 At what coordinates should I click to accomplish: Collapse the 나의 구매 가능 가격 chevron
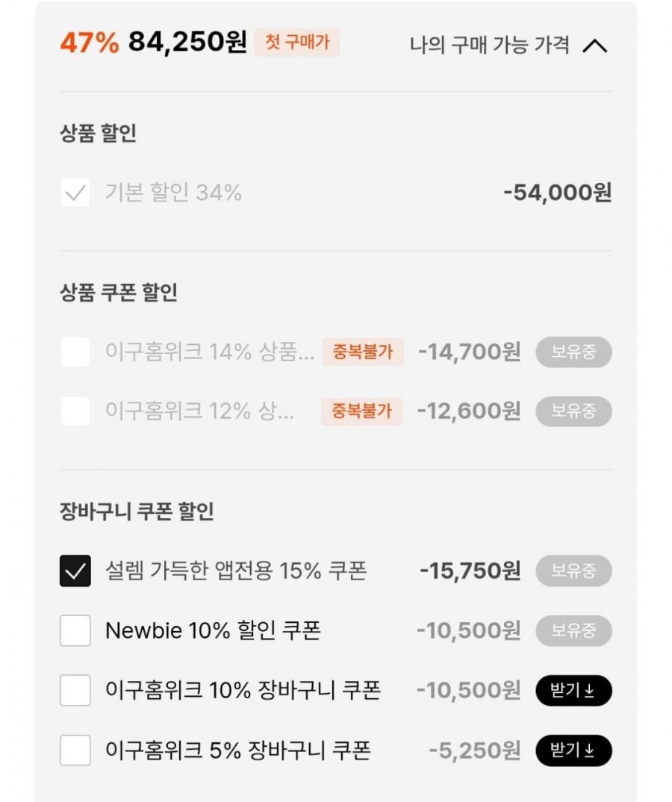[x=595, y=46]
